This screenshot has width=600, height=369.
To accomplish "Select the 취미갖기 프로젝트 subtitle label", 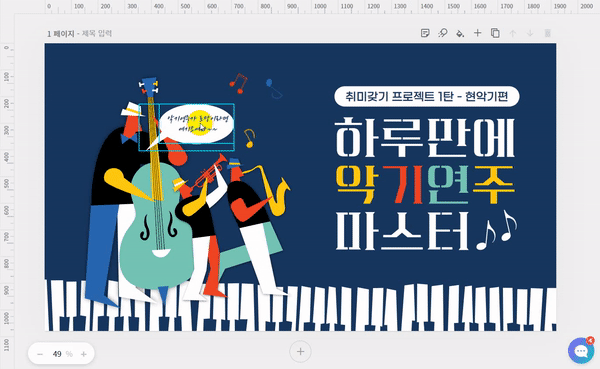I will point(427,96).
